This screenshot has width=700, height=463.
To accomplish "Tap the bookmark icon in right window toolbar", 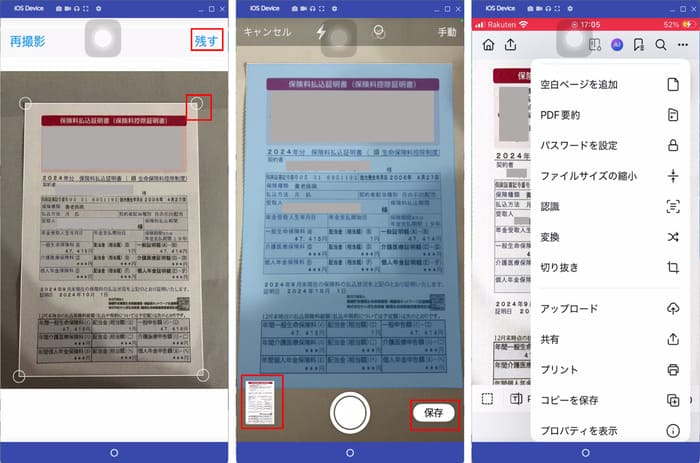I will [639, 45].
